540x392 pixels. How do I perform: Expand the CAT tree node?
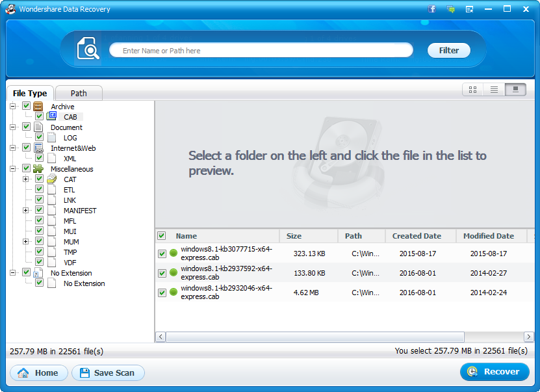pos(26,179)
